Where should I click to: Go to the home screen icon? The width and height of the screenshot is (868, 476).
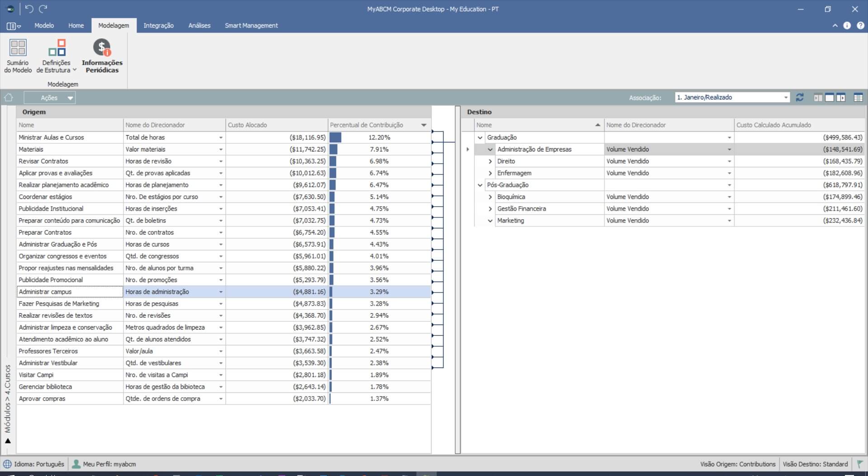point(9,98)
